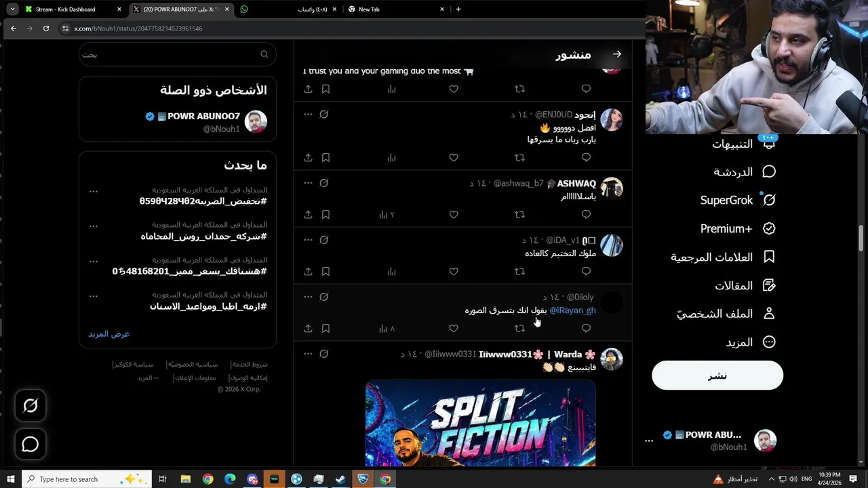The image size is (868, 488).
Task: Repost the iDA_v1 reply
Action: tap(519, 272)
